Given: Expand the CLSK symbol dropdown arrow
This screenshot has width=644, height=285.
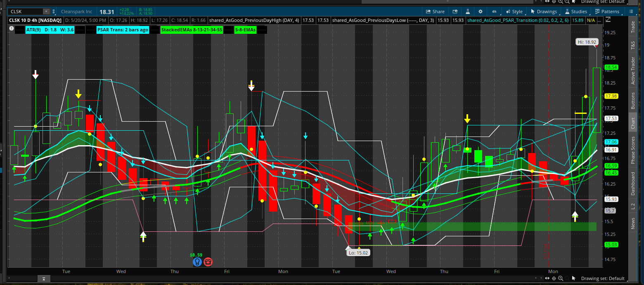Looking at the screenshot, I should (x=46, y=12).
